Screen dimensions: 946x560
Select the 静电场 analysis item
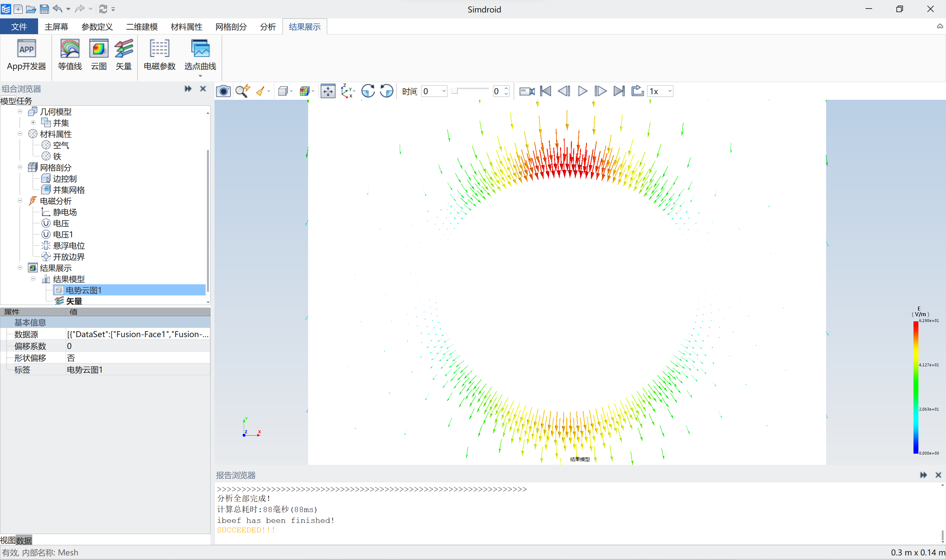pyautogui.click(x=65, y=212)
